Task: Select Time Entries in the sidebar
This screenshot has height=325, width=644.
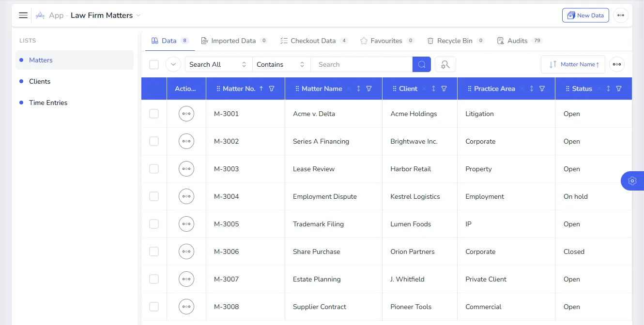Action: [x=75, y=103]
